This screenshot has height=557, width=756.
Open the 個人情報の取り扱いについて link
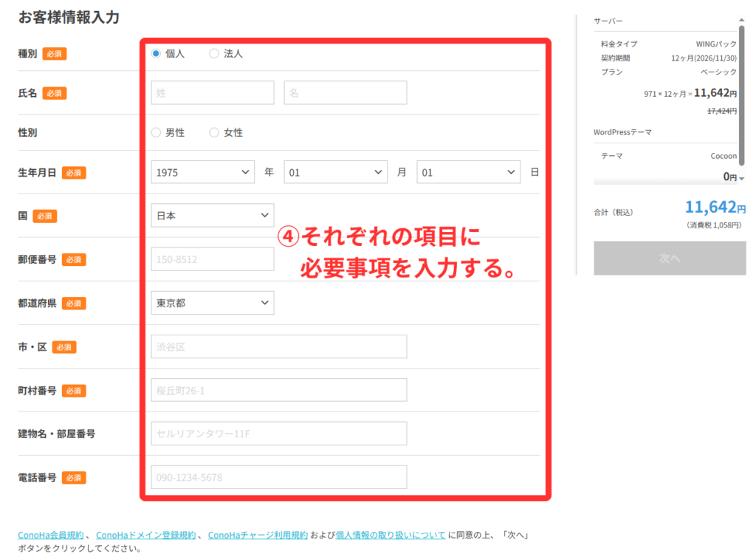pos(391,536)
